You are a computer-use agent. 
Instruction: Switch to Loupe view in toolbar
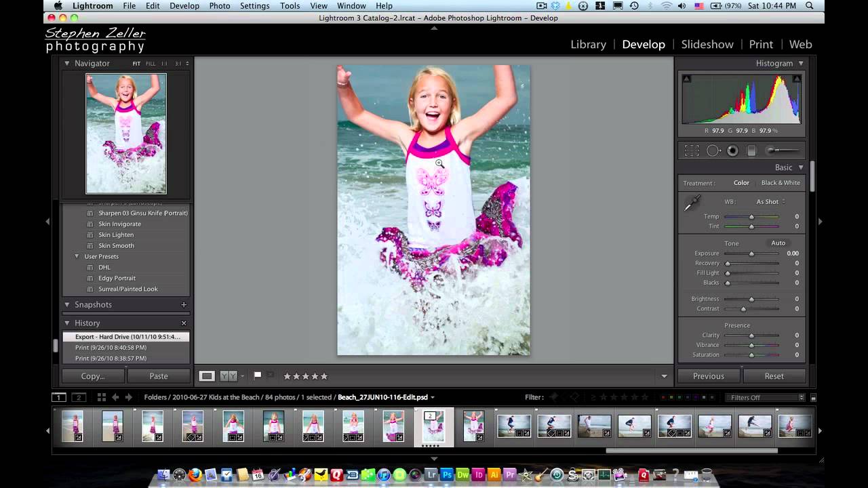point(207,376)
